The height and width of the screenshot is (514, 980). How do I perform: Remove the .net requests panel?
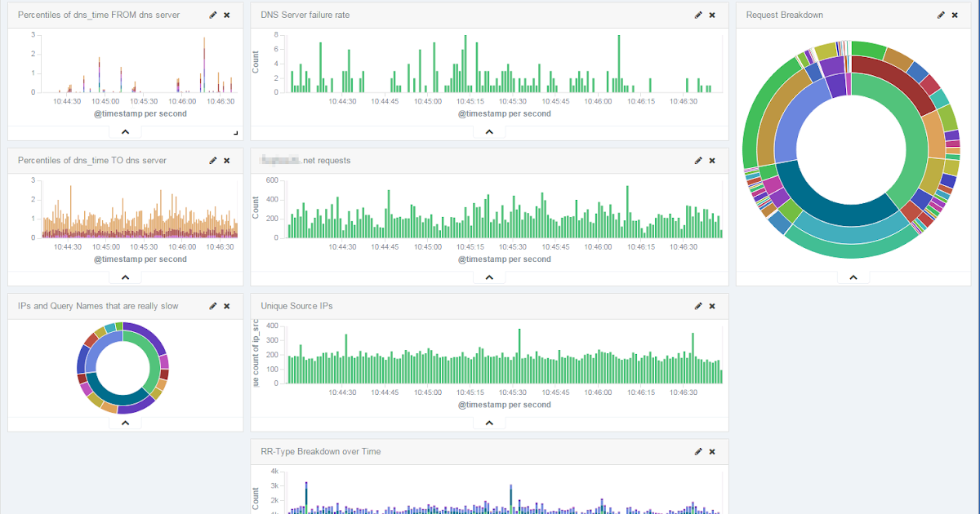(712, 160)
